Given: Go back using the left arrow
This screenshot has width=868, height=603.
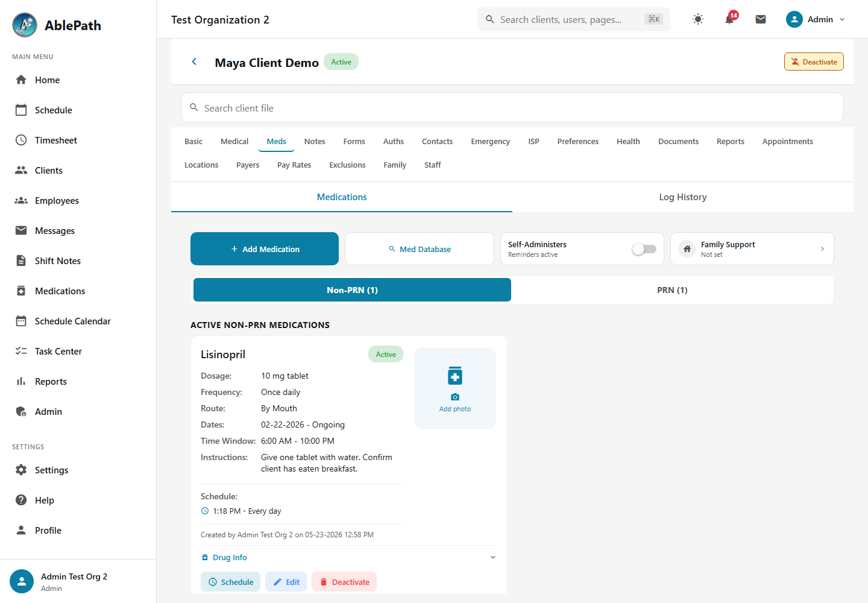Looking at the screenshot, I should click(194, 62).
